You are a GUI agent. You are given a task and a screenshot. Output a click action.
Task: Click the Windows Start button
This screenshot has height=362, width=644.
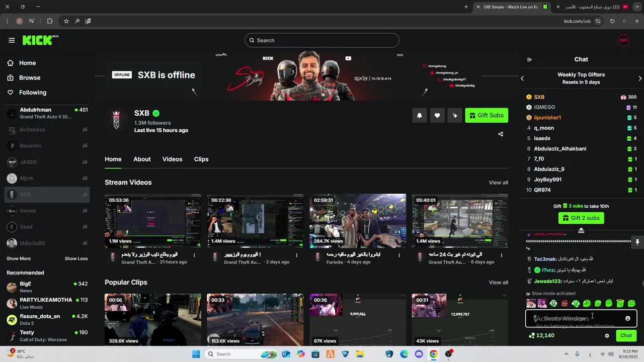point(196,354)
